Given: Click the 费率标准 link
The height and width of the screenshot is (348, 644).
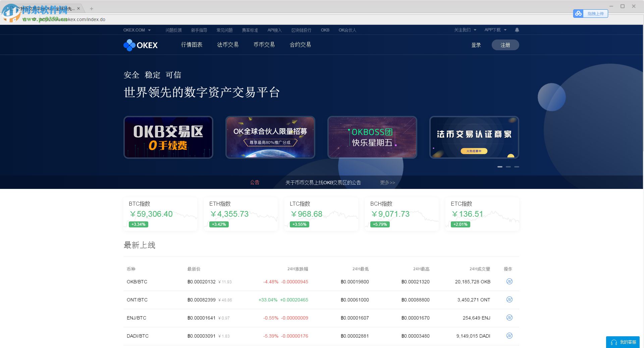Looking at the screenshot, I should tap(250, 30).
